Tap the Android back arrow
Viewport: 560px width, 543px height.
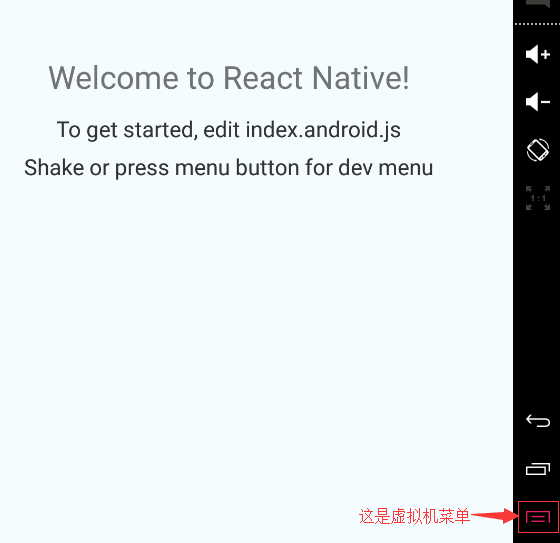(538, 420)
